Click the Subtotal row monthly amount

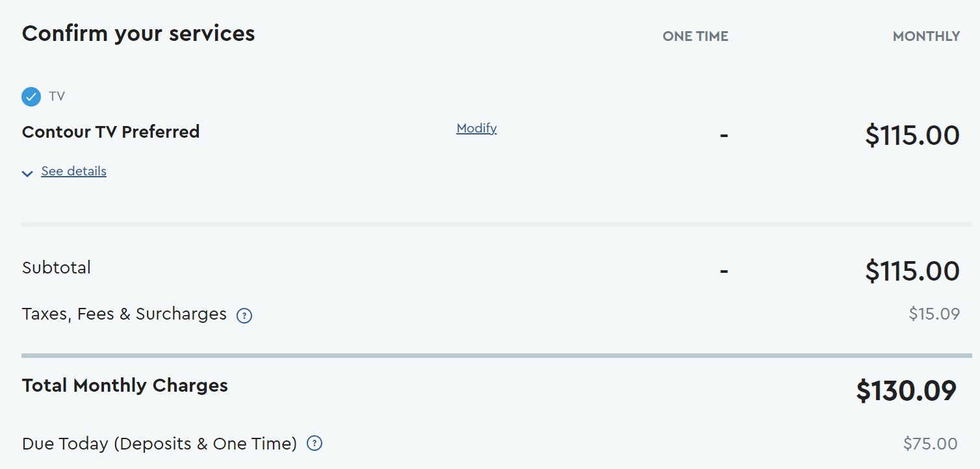[912, 271]
